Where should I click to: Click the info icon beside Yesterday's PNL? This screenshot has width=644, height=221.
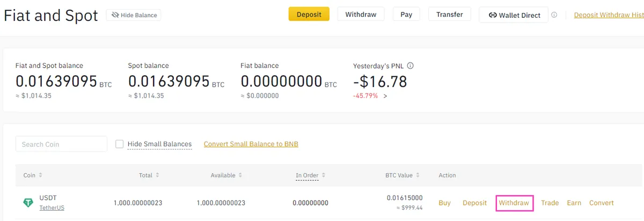[x=411, y=66]
